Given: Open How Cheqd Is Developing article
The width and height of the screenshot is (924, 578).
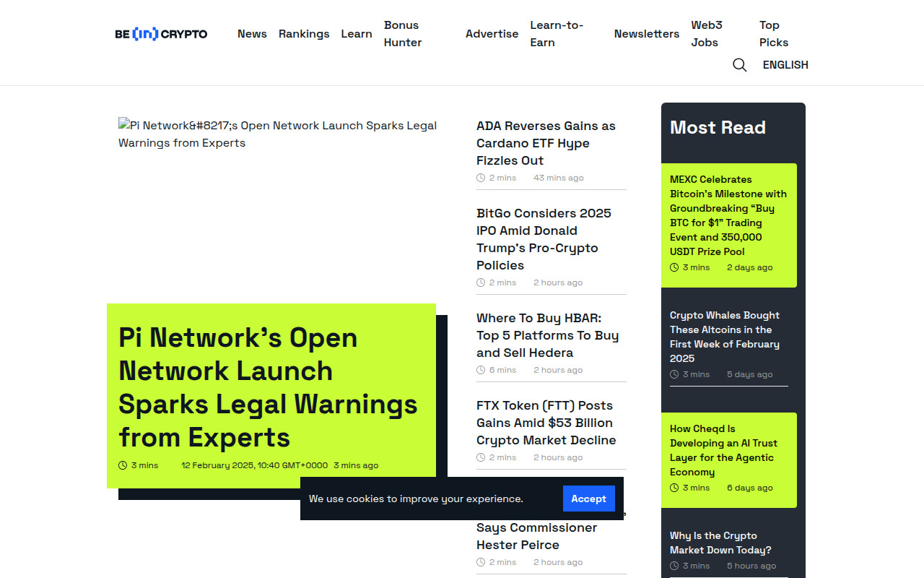Looking at the screenshot, I should click(723, 450).
